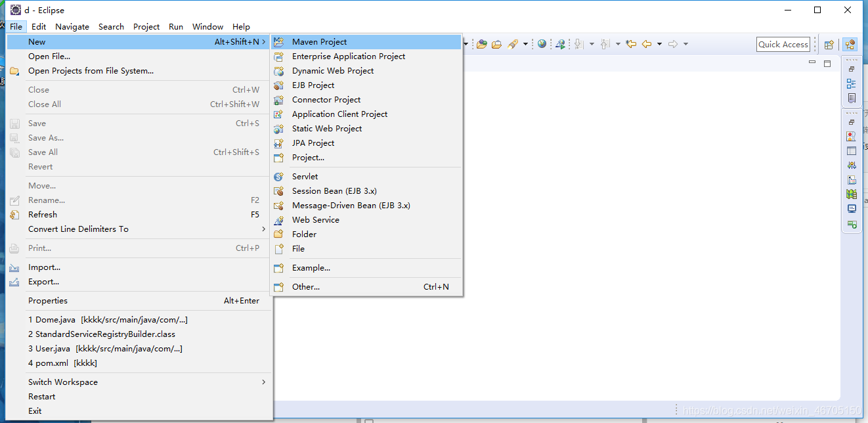868x423 pixels.
Task: Select Application Client Project
Action: [366, 114]
